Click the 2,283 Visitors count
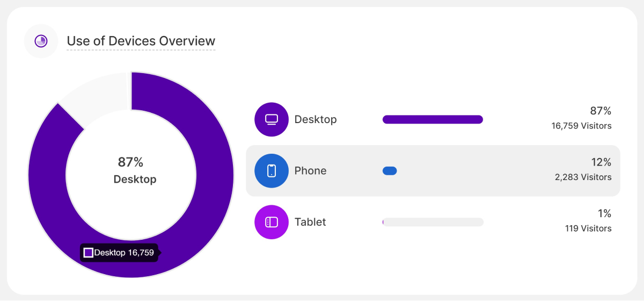The height and width of the screenshot is (301, 644). click(583, 177)
